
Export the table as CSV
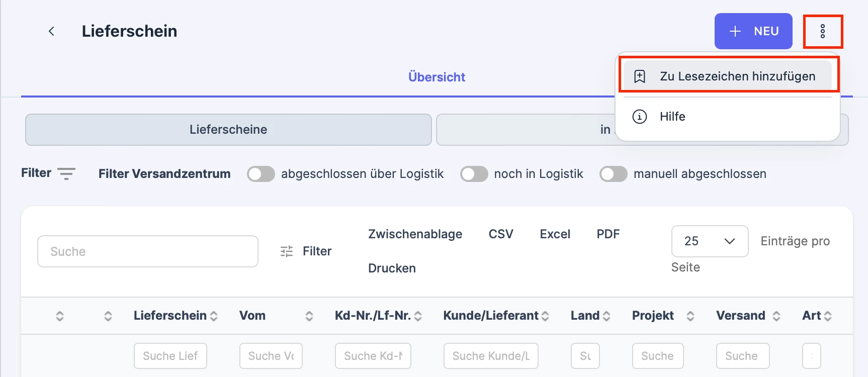(x=501, y=234)
